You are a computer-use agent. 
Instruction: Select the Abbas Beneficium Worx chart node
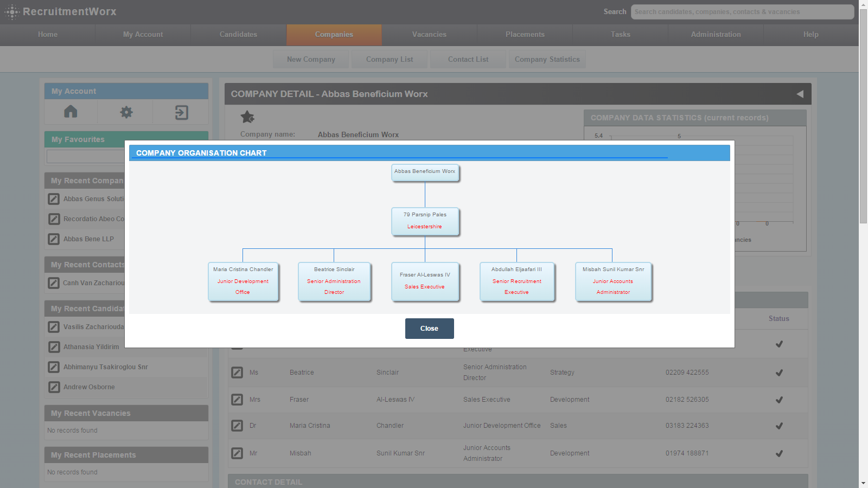pyautogui.click(x=425, y=172)
